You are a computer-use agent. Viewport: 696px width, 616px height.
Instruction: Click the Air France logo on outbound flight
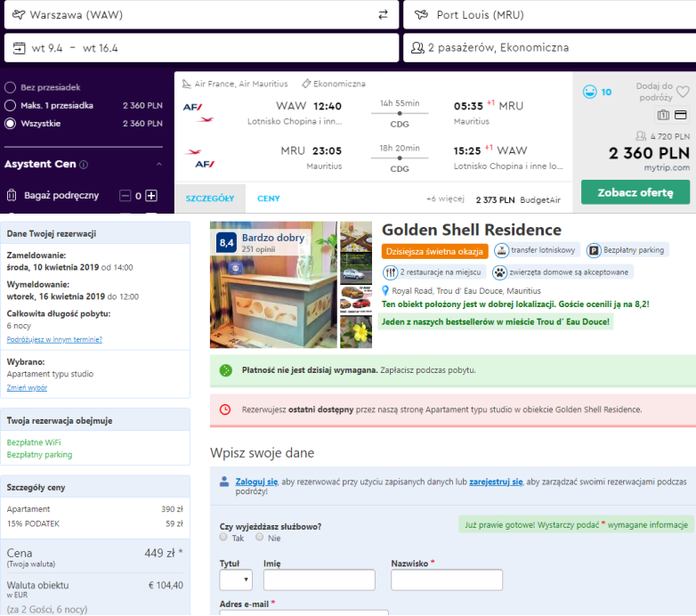pyautogui.click(x=192, y=107)
